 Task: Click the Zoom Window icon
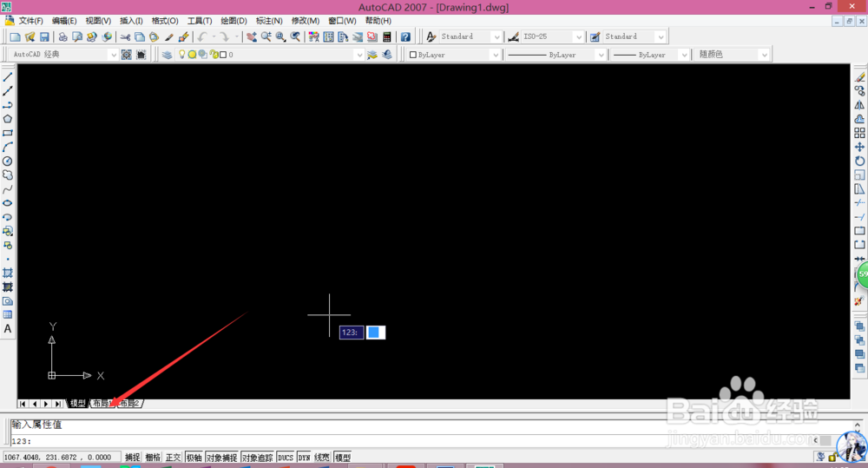(x=280, y=37)
